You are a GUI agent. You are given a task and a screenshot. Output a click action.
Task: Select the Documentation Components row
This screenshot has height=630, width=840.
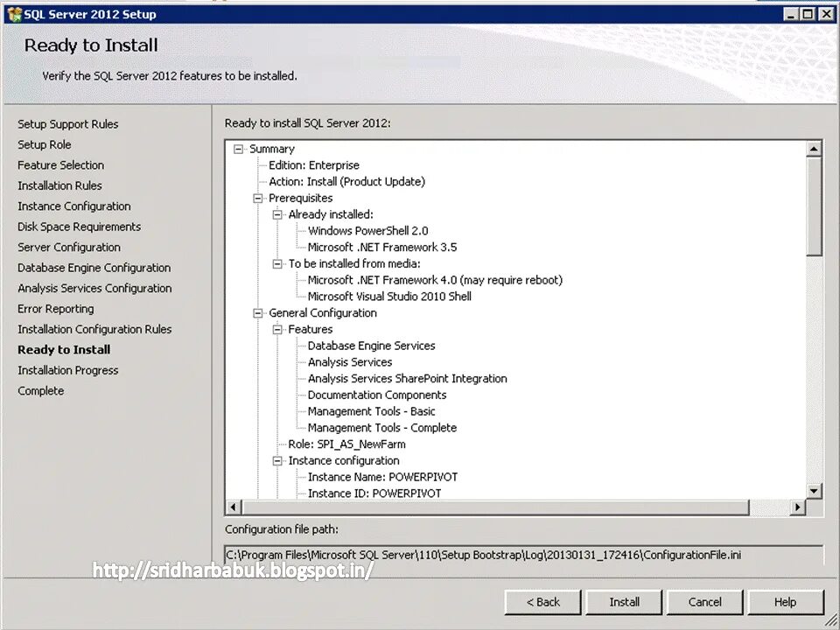pos(377,395)
